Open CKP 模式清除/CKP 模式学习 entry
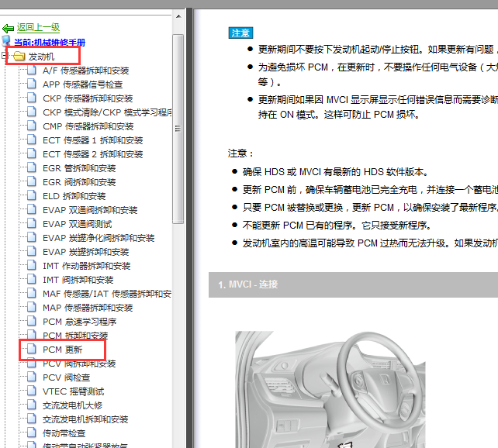This screenshot has width=498, height=448. (107, 112)
